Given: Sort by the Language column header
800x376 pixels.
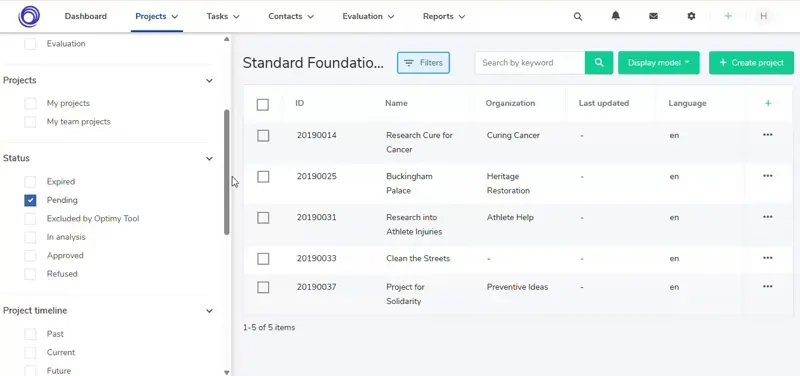Looking at the screenshot, I should pos(687,103).
